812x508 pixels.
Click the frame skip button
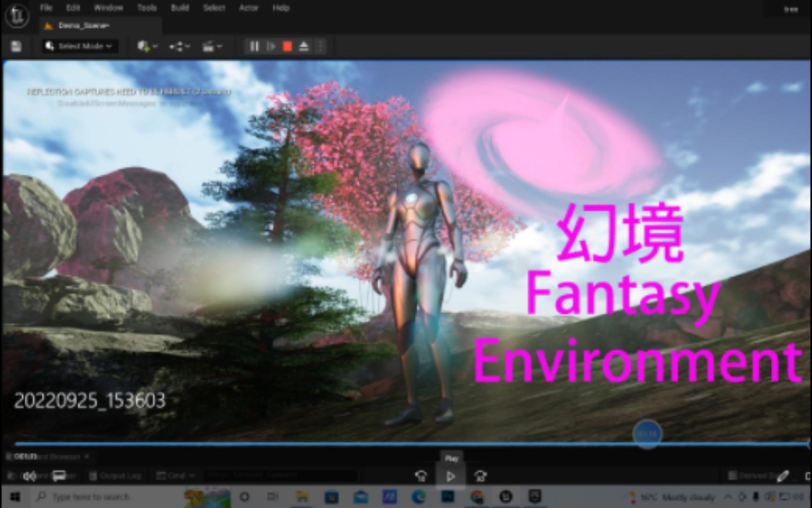(271, 46)
